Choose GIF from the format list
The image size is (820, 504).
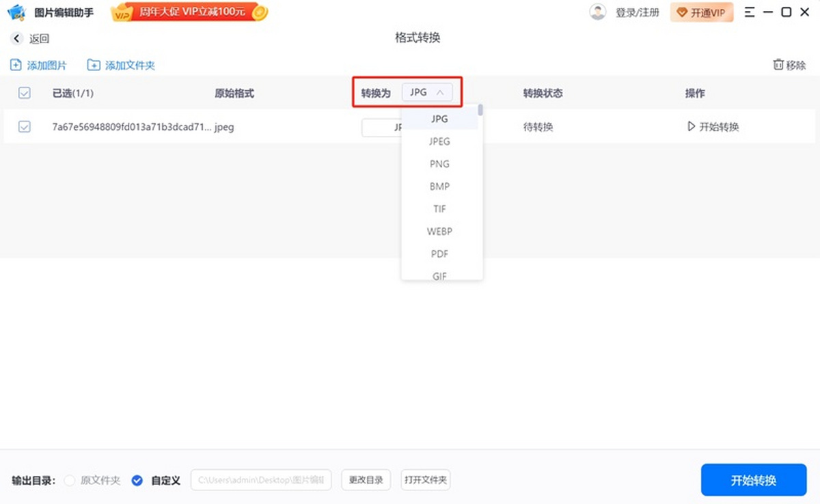click(439, 275)
